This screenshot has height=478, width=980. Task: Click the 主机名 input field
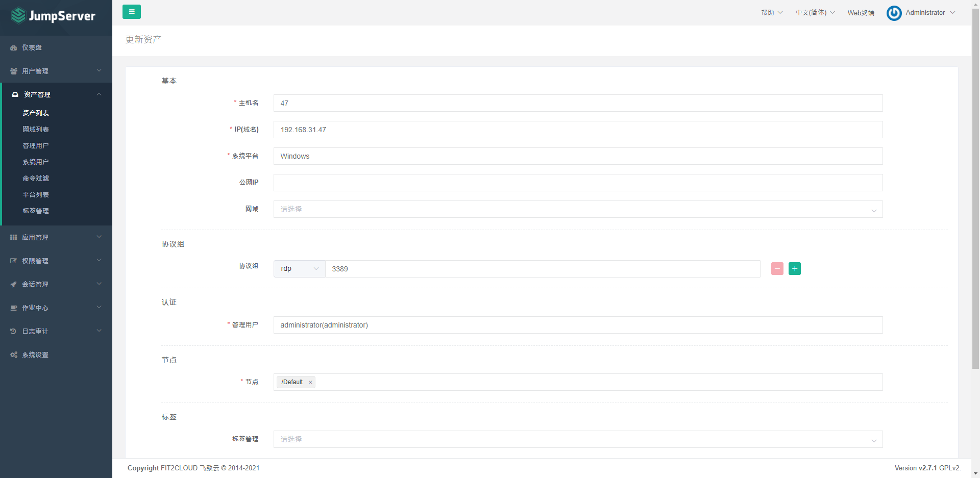[x=578, y=103]
